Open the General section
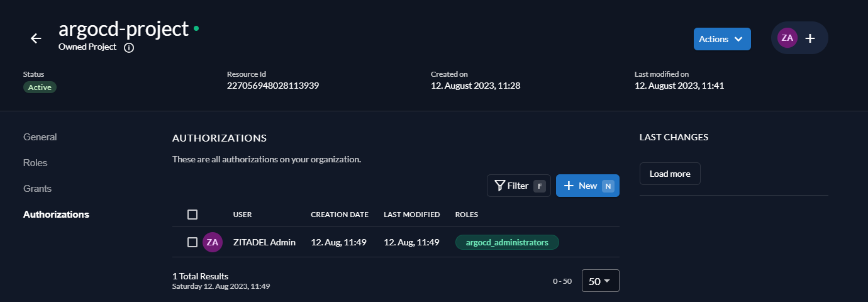 [x=40, y=137]
